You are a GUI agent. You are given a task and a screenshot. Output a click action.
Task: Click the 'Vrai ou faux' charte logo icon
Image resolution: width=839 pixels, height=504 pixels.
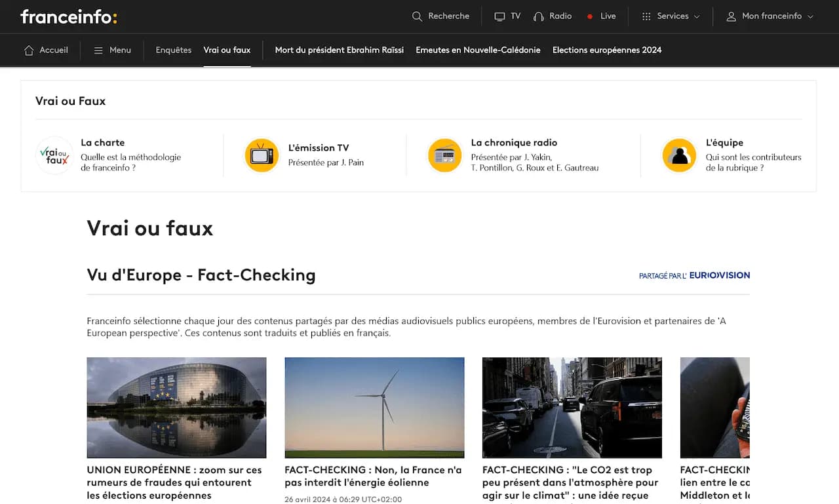(x=54, y=155)
